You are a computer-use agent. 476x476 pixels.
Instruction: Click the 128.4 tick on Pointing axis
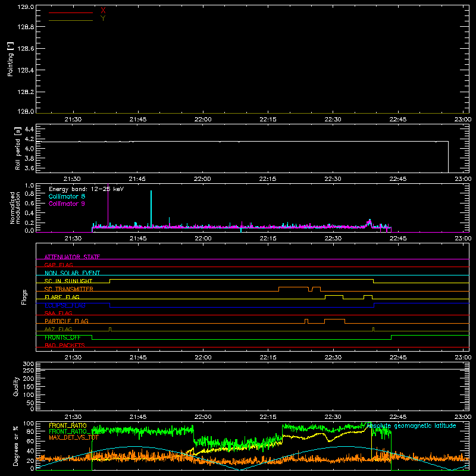click(x=26, y=70)
